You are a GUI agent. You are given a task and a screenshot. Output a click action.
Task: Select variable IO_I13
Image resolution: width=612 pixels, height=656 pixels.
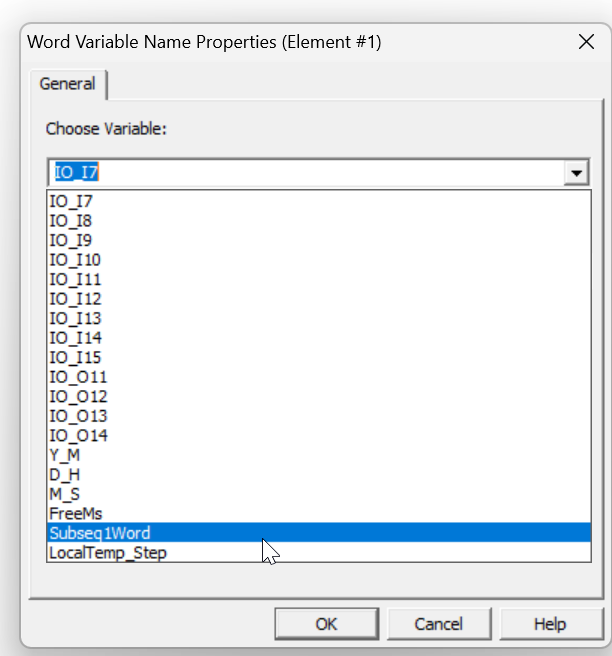pyautogui.click(x=319, y=318)
